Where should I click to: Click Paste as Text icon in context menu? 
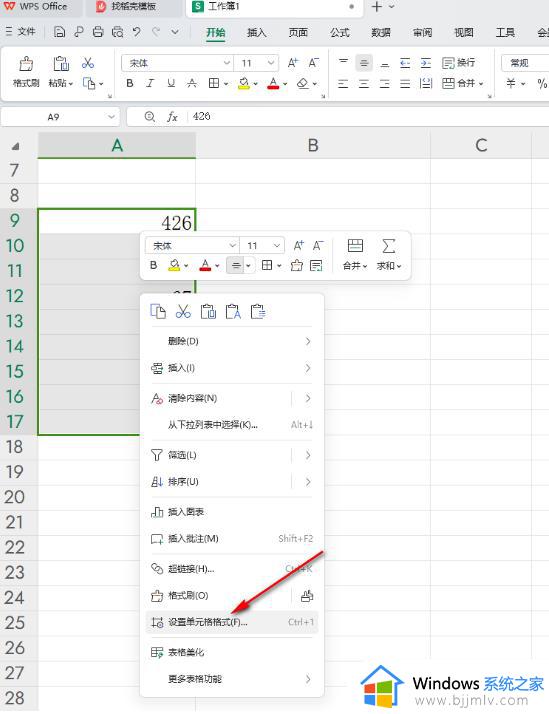tap(233, 312)
